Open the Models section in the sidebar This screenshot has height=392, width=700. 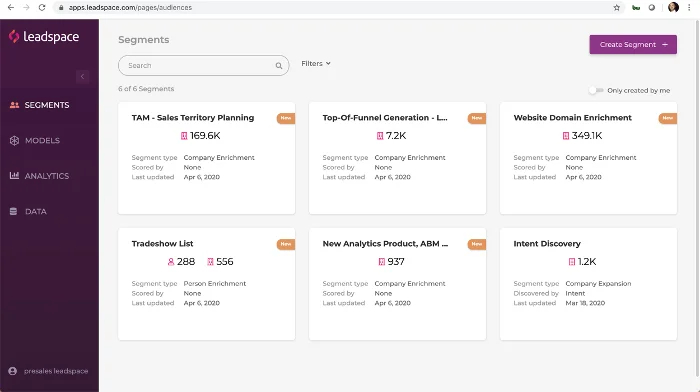pos(34,140)
